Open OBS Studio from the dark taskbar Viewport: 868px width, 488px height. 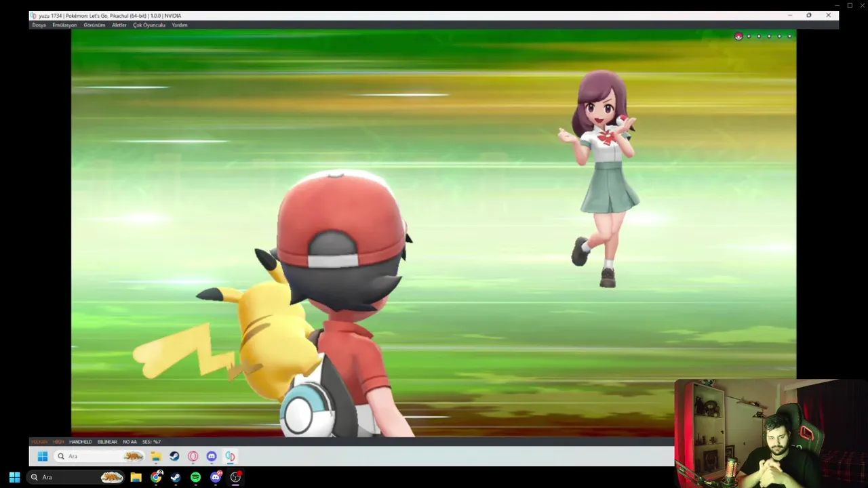[235, 477]
